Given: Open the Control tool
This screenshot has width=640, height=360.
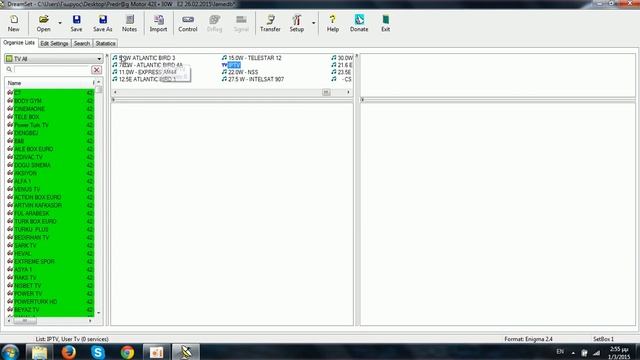Looking at the screenshot, I should pos(188,23).
